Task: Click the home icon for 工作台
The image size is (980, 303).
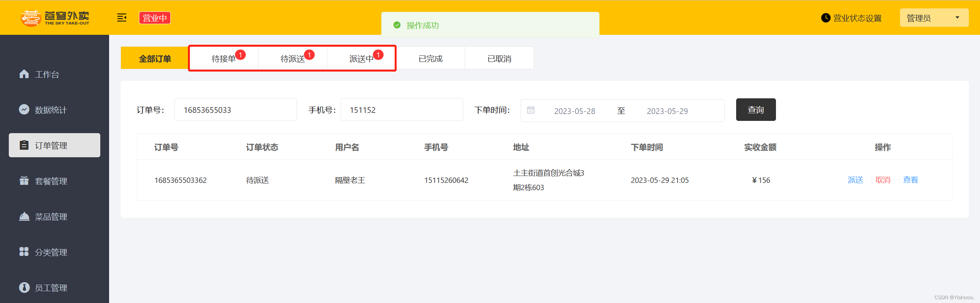Action: (24, 74)
